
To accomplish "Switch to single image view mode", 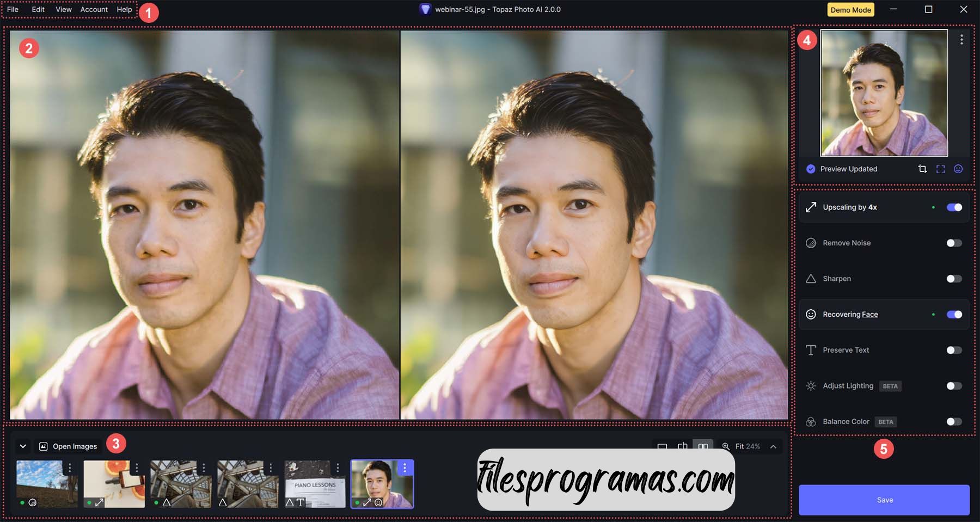I will click(662, 446).
